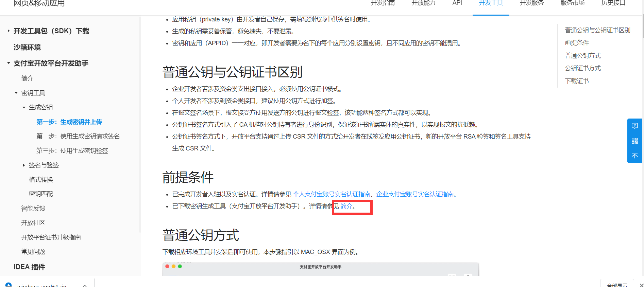This screenshot has width=644, height=287.
Task: Switch to 开放能力 top navigation tab
Action: tap(423, 3)
